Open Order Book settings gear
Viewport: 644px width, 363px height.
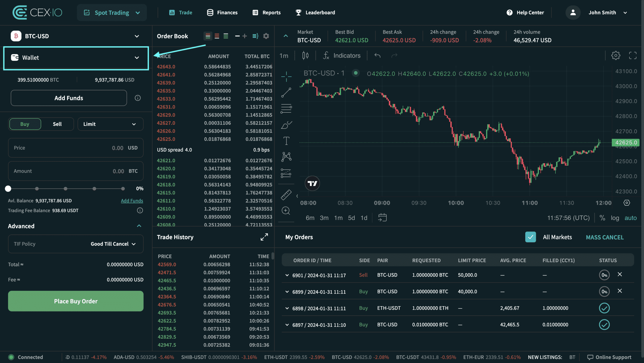(266, 36)
